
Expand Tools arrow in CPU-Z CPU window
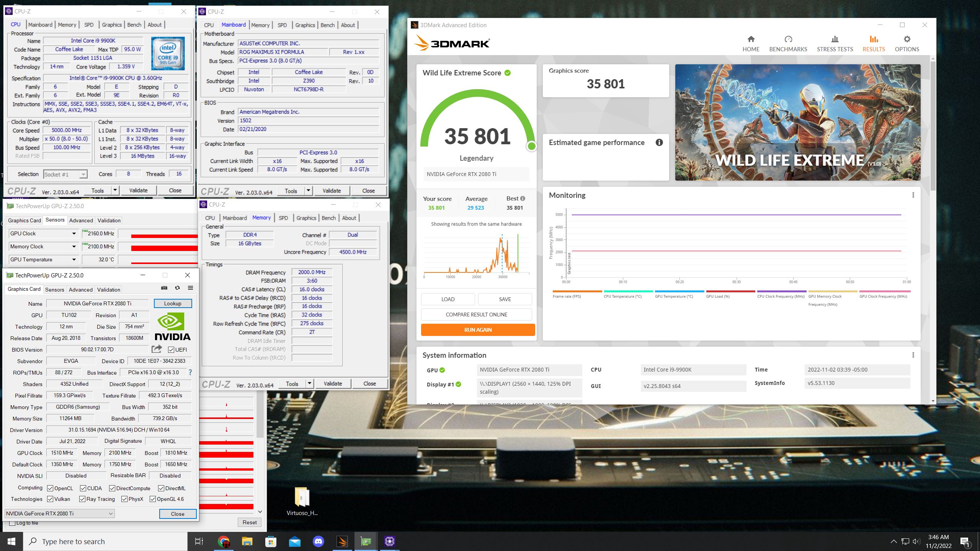(115, 190)
